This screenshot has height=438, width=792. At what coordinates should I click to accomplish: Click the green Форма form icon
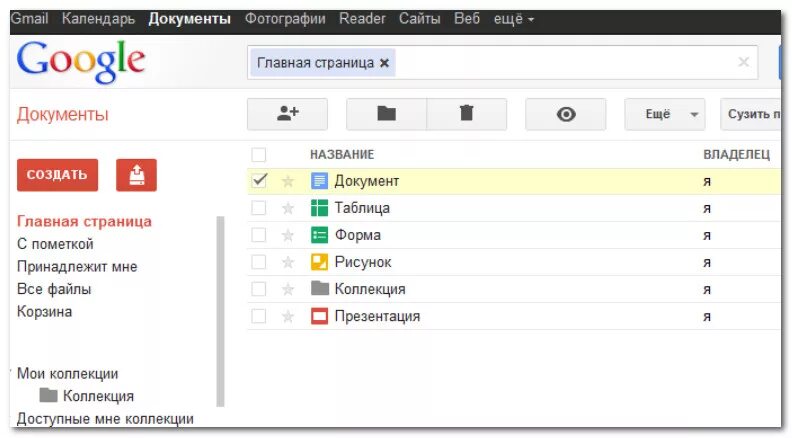[319, 235]
